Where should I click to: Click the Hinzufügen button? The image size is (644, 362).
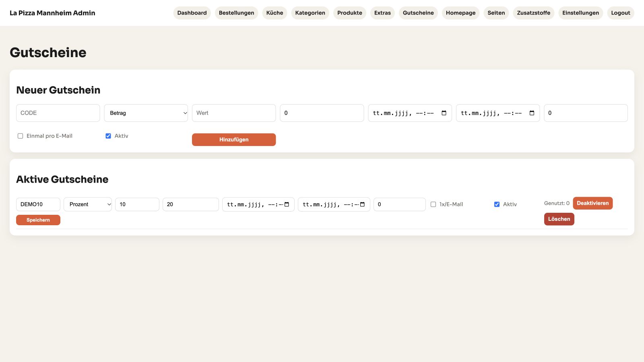234,140
